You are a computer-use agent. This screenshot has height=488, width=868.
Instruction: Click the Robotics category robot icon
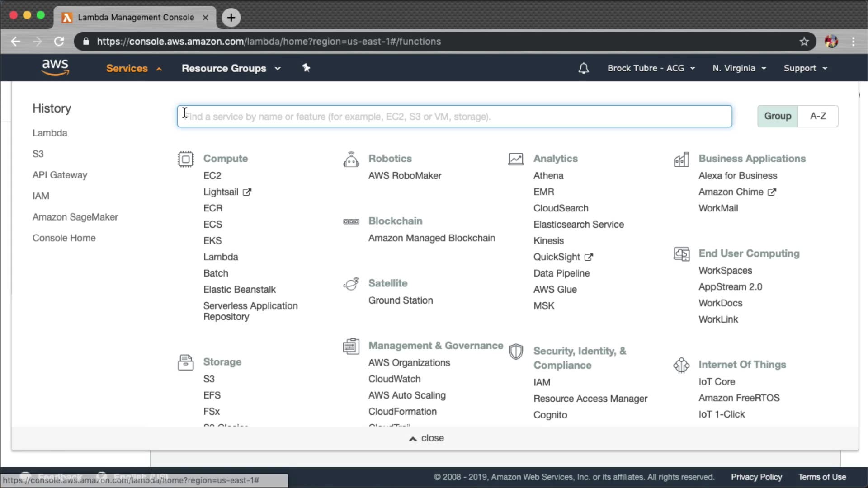point(351,160)
